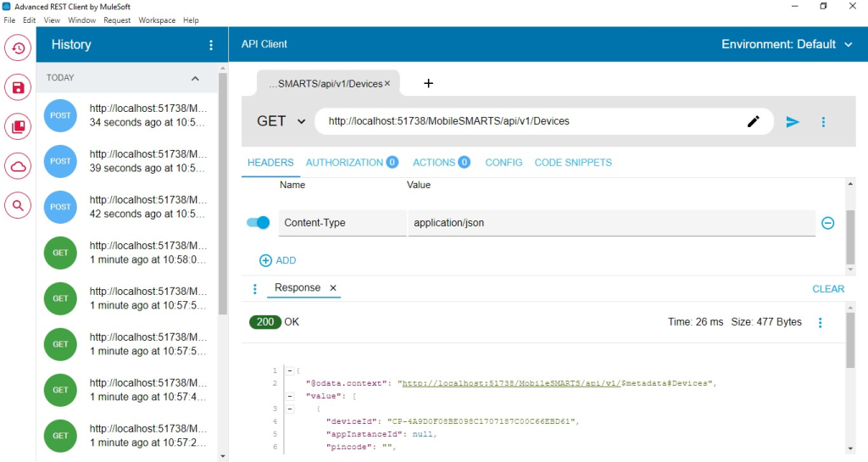The image size is (868, 462).
Task: Open the Help menu
Action: click(191, 19)
